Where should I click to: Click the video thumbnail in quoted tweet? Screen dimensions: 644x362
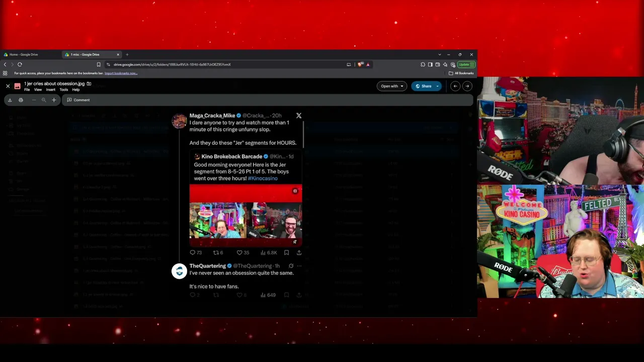(246, 215)
